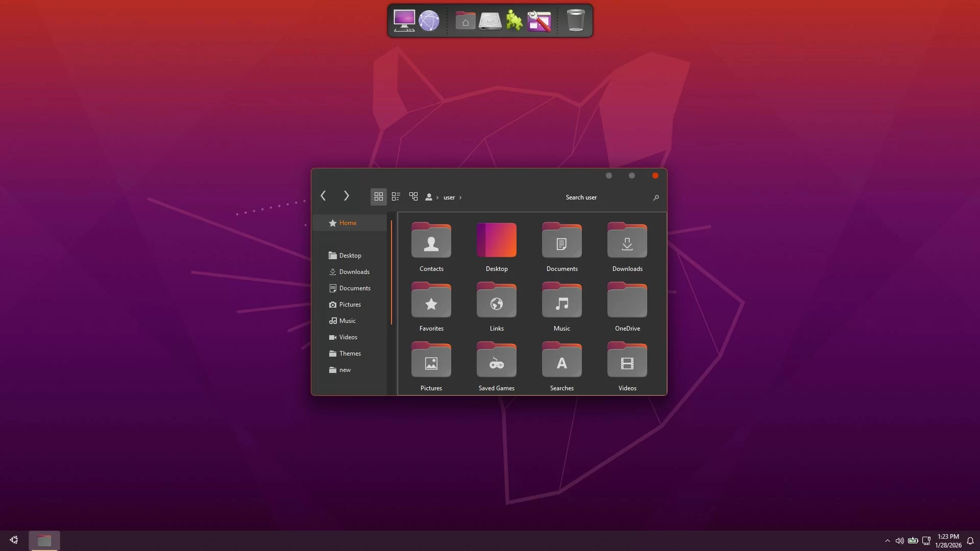Expand the chevron after user breadcrumb

pyautogui.click(x=460, y=198)
